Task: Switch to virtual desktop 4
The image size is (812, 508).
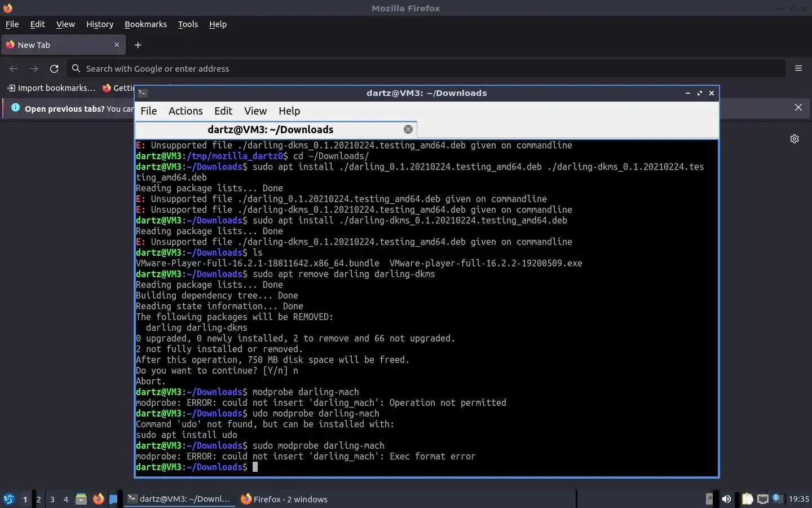Action: (x=66, y=499)
